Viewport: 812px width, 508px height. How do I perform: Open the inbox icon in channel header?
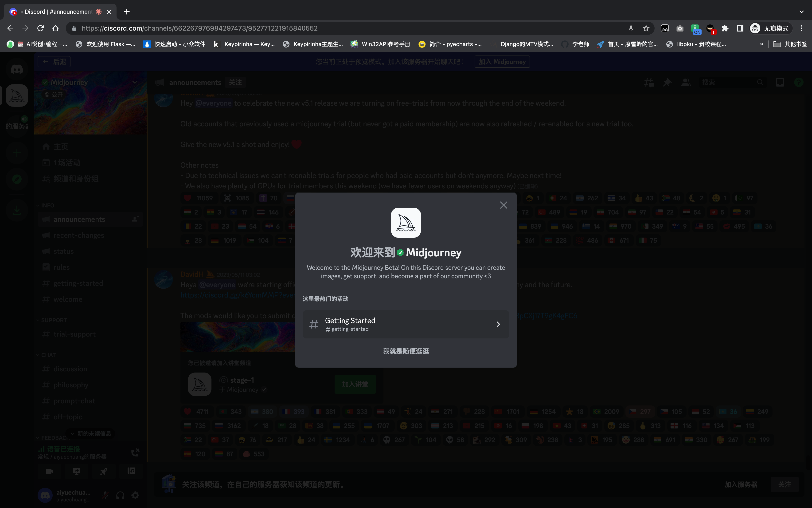[x=780, y=82]
